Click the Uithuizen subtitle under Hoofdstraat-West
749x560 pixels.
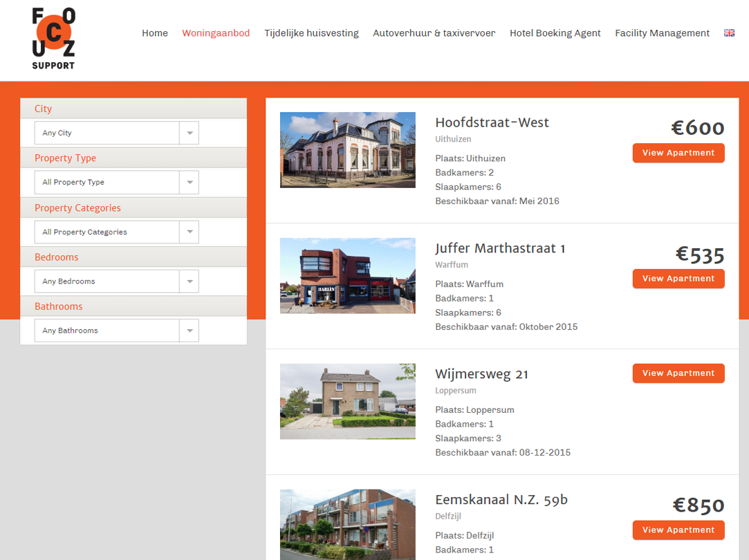click(x=453, y=139)
